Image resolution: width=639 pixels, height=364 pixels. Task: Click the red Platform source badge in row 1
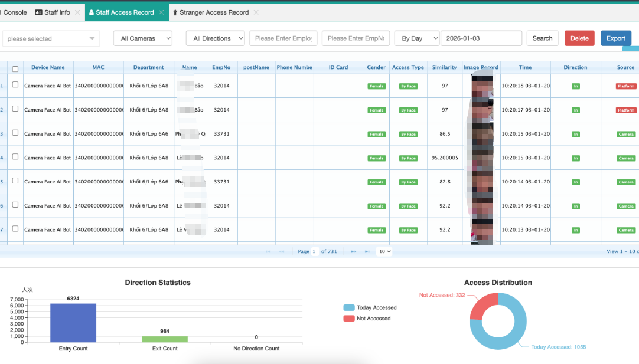click(x=625, y=86)
